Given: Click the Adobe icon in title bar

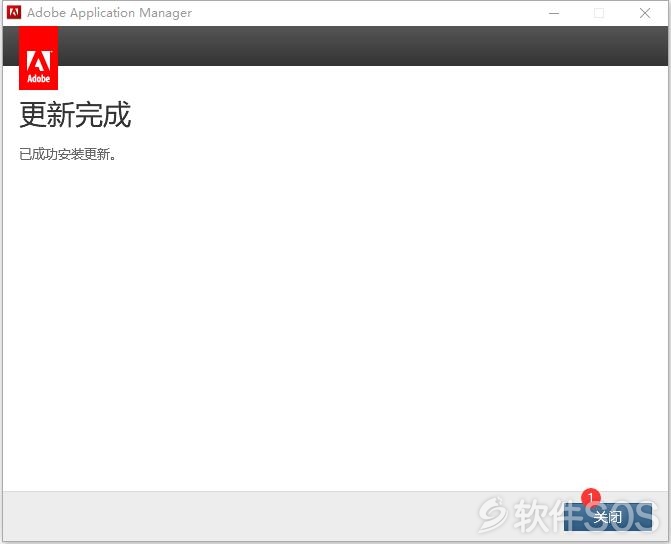Looking at the screenshot, I should (14, 13).
